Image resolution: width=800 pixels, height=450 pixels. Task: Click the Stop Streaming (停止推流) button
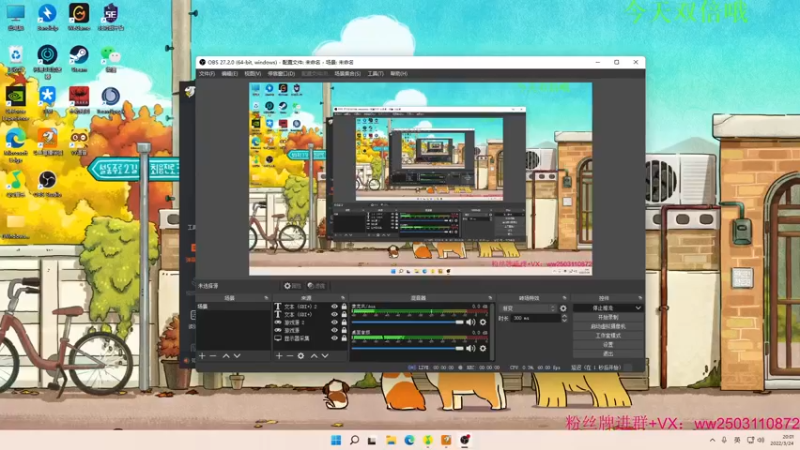click(603, 308)
